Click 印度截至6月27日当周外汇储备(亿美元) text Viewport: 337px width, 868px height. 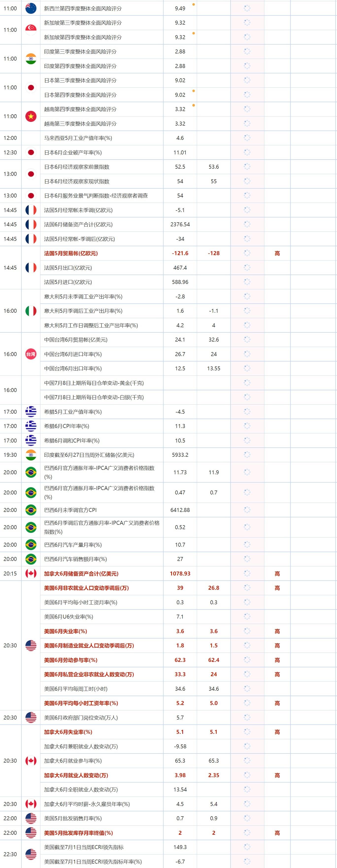click(89, 455)
